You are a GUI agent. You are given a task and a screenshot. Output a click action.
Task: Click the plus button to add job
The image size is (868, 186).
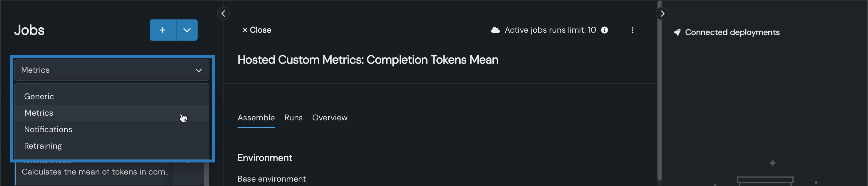click(x=162, y=30)
